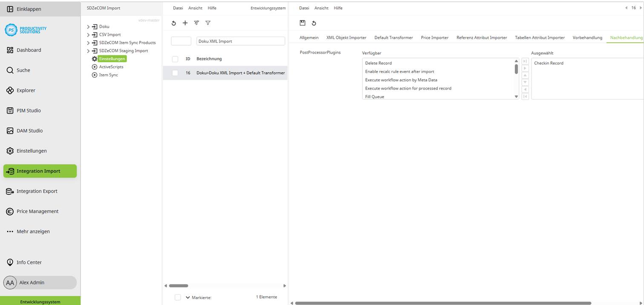
Task: Open the filter icon in the list toolbar
Action: point(208,23)
